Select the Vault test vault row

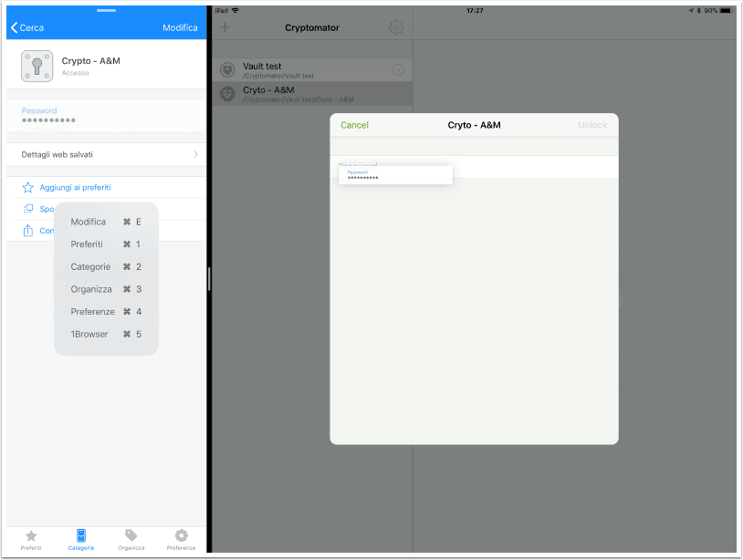point(312,70)
